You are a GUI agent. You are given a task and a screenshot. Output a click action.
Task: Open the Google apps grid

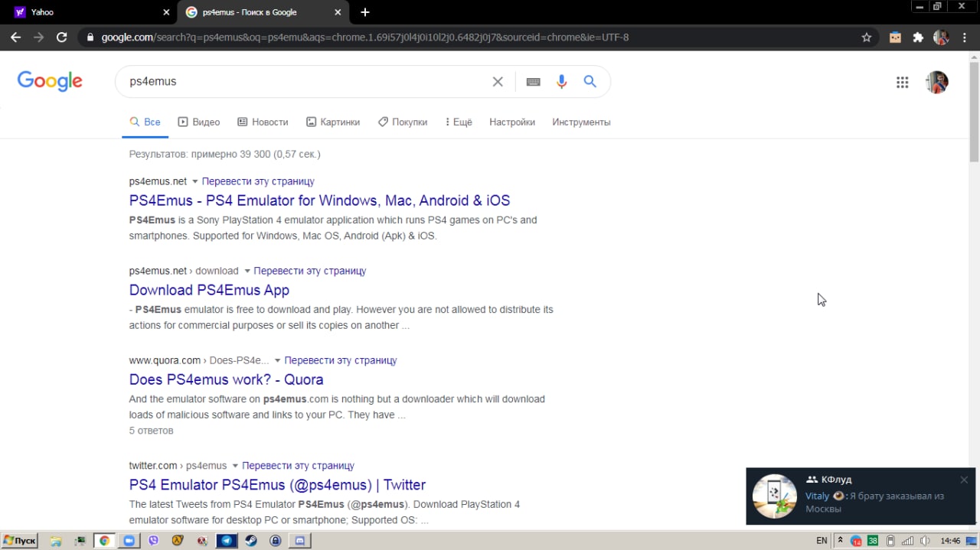(x=902, y=82)
